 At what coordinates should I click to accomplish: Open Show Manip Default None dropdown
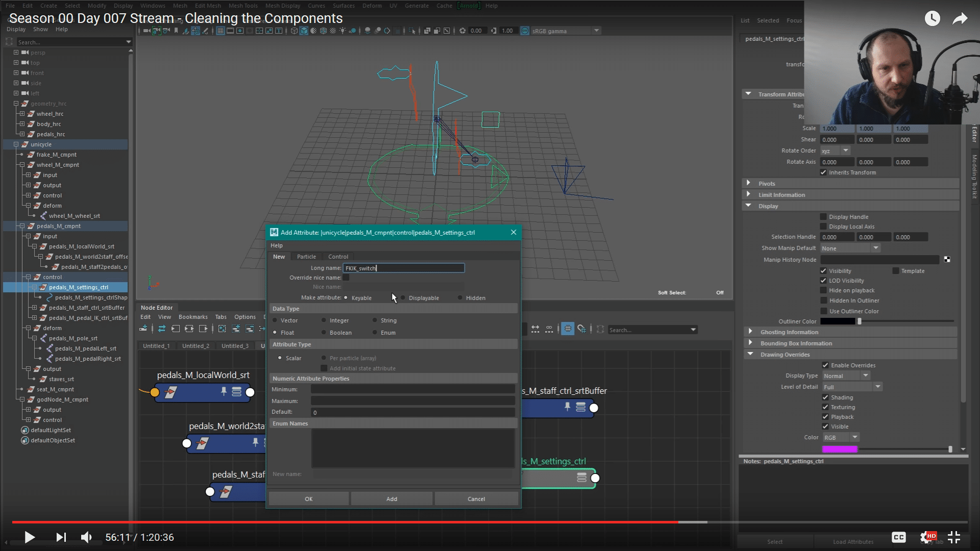pyautogui.click(x=851, y=248)
